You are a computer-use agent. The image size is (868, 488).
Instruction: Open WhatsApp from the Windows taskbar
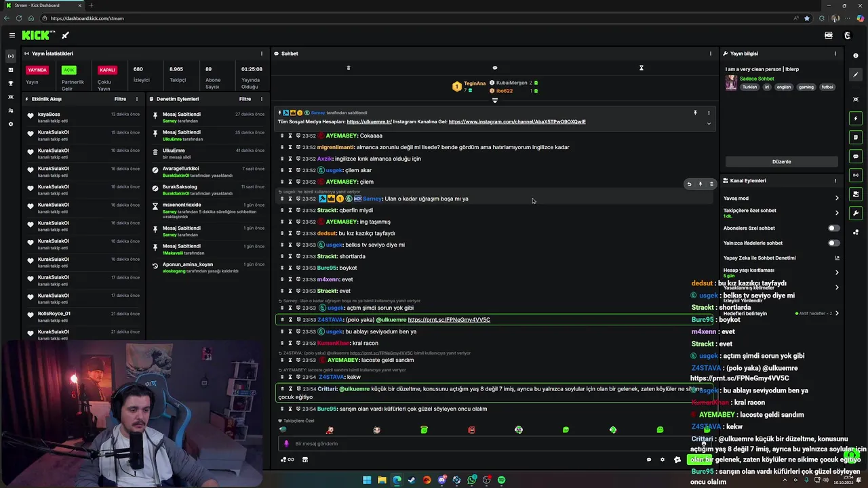471,480
